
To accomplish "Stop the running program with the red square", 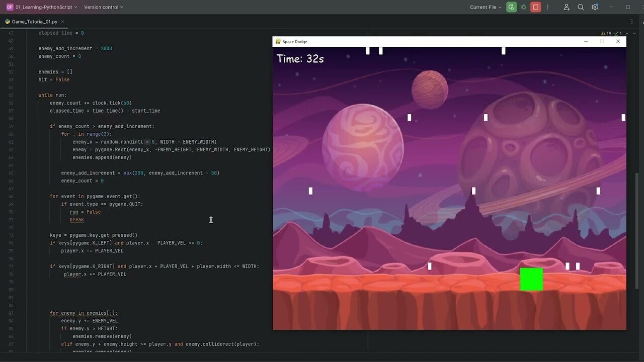I will (x=536, y=7).
